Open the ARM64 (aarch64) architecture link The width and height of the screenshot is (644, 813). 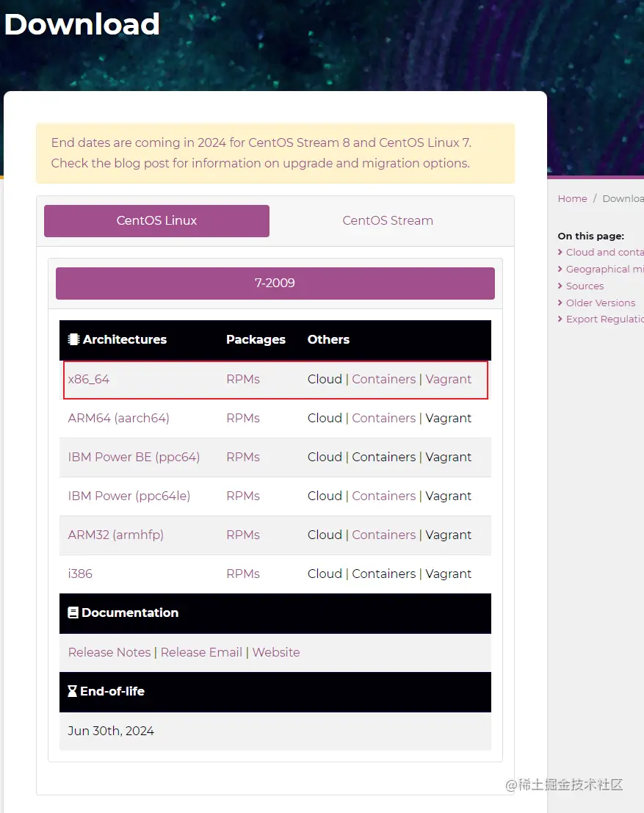point(119,419)
